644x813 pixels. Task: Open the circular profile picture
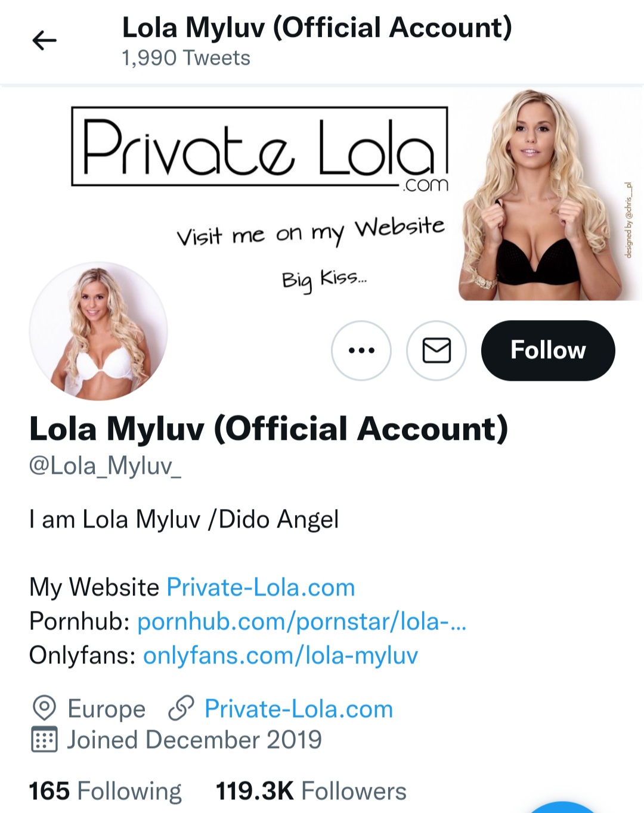click(98, 331)
